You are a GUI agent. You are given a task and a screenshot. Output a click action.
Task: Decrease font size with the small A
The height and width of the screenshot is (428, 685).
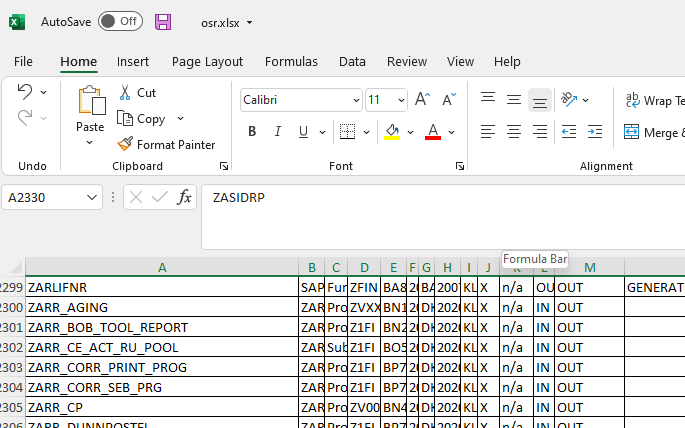[449, 100]
